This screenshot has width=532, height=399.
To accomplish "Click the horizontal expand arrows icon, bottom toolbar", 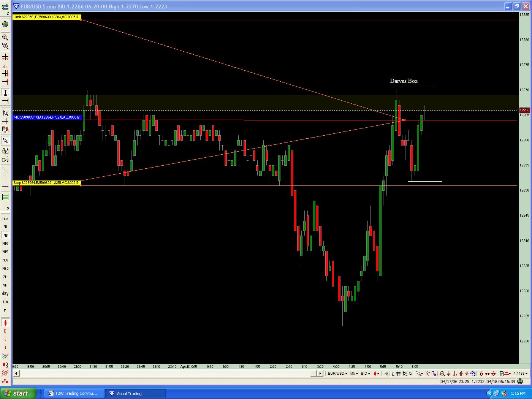I will (x=455, y=374).
